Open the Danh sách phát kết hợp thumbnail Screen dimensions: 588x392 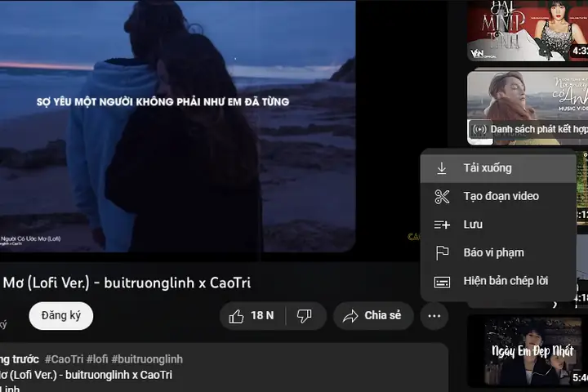pyautogui.click(x=528, y=108)
